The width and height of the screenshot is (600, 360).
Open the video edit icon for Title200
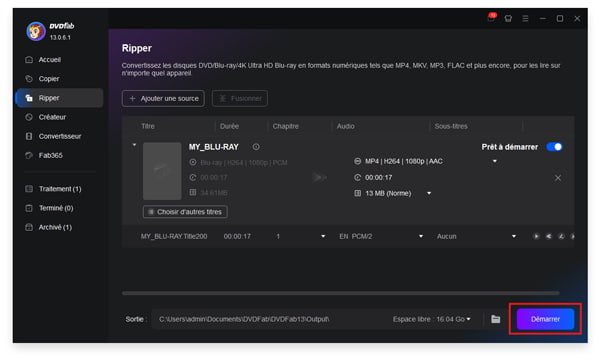click(561, 236)
